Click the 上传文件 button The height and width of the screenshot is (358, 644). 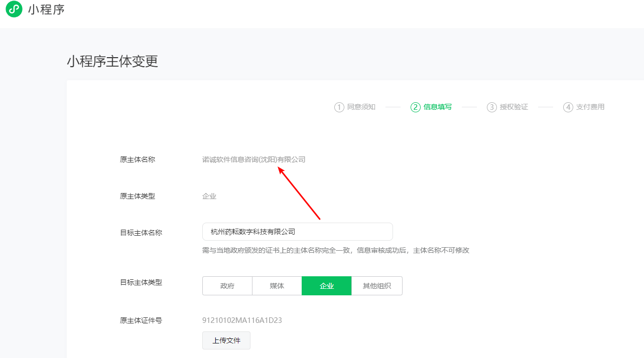coord(226,340)
